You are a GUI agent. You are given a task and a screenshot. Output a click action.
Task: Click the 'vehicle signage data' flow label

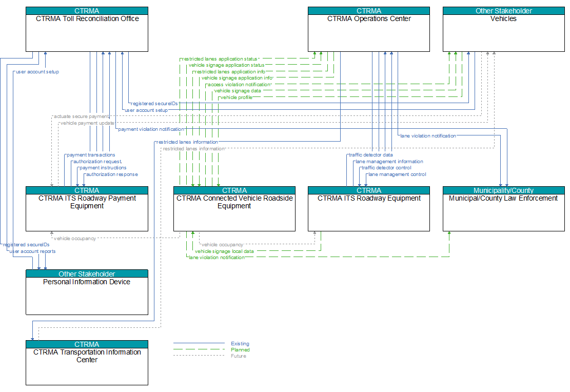pyautogui.click(x=238, y=91)
